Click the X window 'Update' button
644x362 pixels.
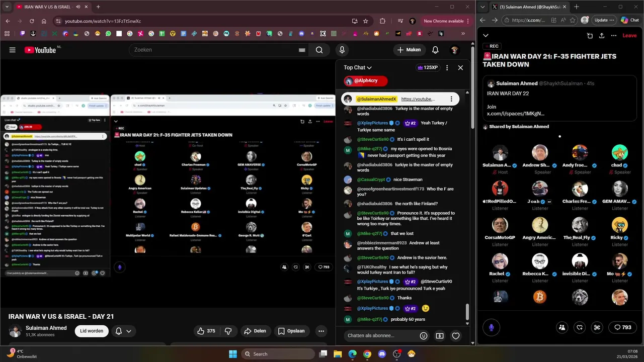(x=604, y=20)
